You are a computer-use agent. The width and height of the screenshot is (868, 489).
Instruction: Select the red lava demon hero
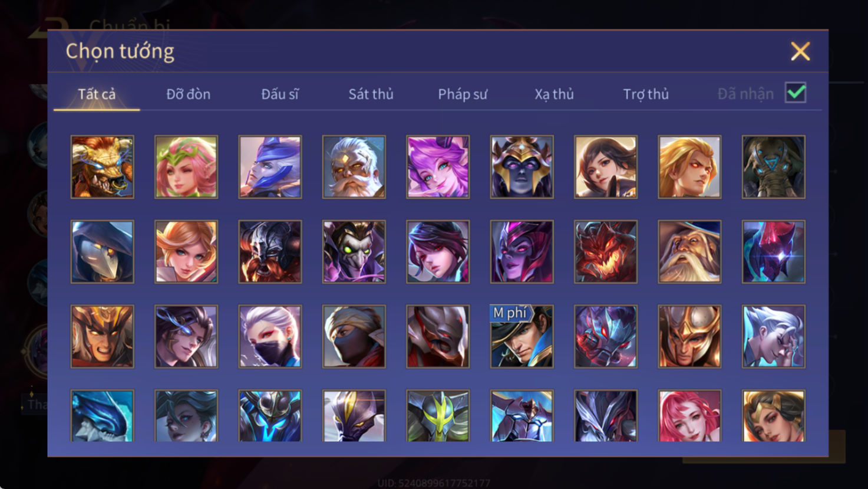(606, 252)
